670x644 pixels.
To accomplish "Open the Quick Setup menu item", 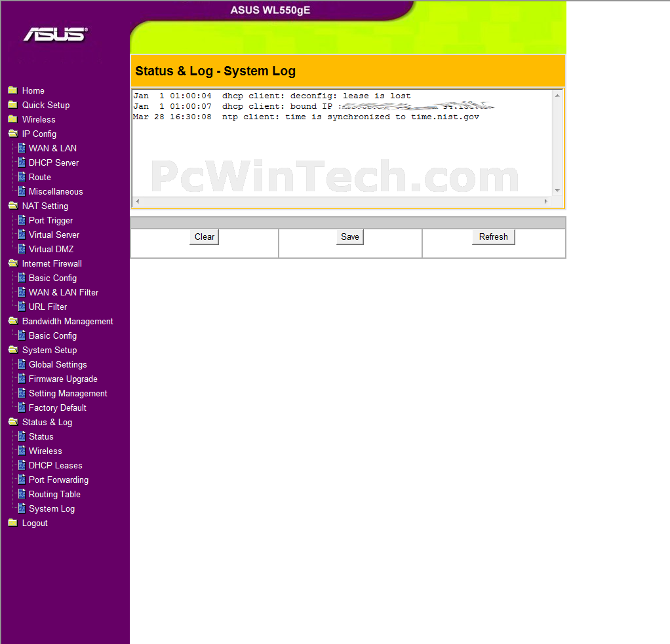I will tap(46, 105).
